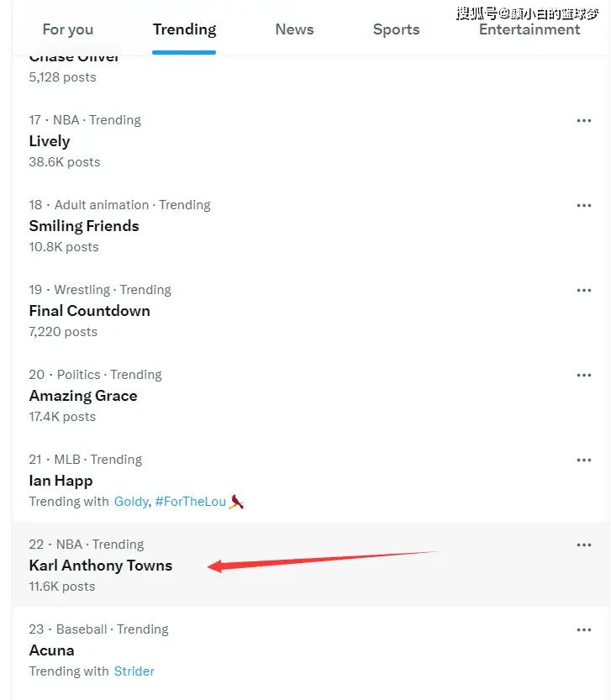611x700 pixels.
Task: Open more options for Karl Anthony Towns
Action: [584, 545]
